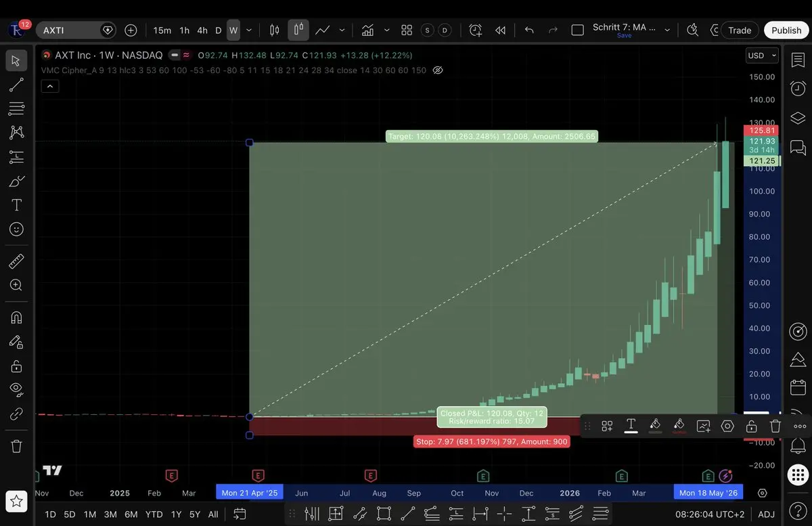
Task: Open the calendar panel
Action: click(x=798, y=388)
